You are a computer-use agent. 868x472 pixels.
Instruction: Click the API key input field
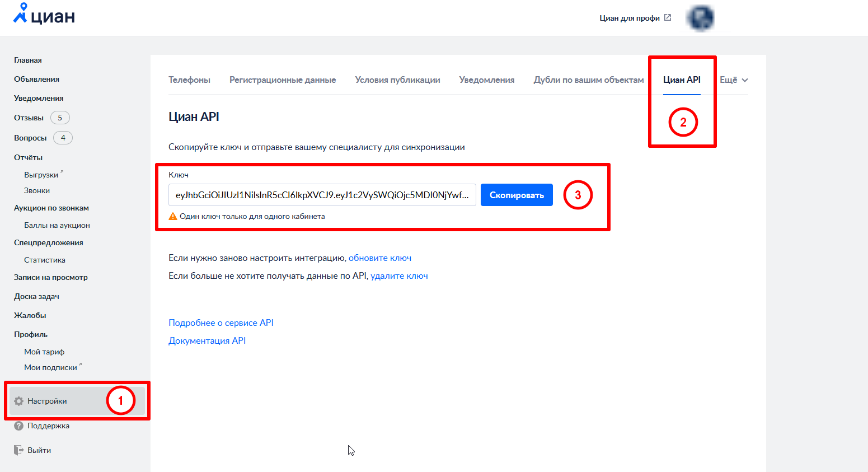click(322, 195)
